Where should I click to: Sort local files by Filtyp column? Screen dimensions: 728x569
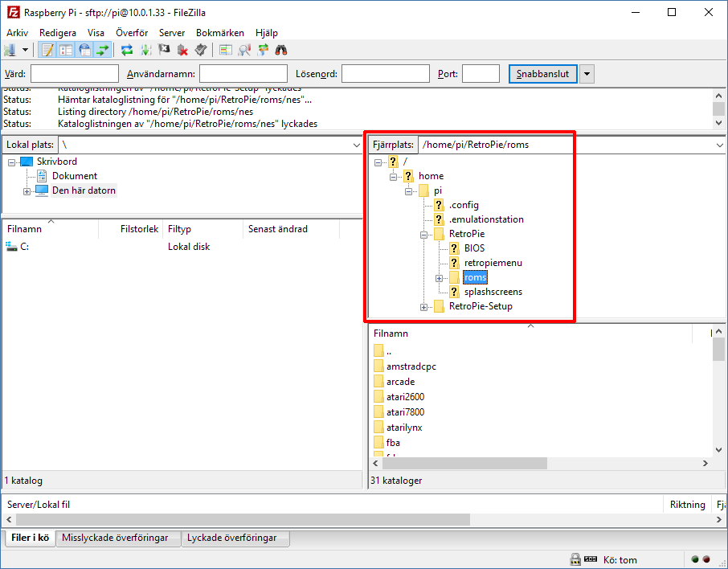coord(203,229)
